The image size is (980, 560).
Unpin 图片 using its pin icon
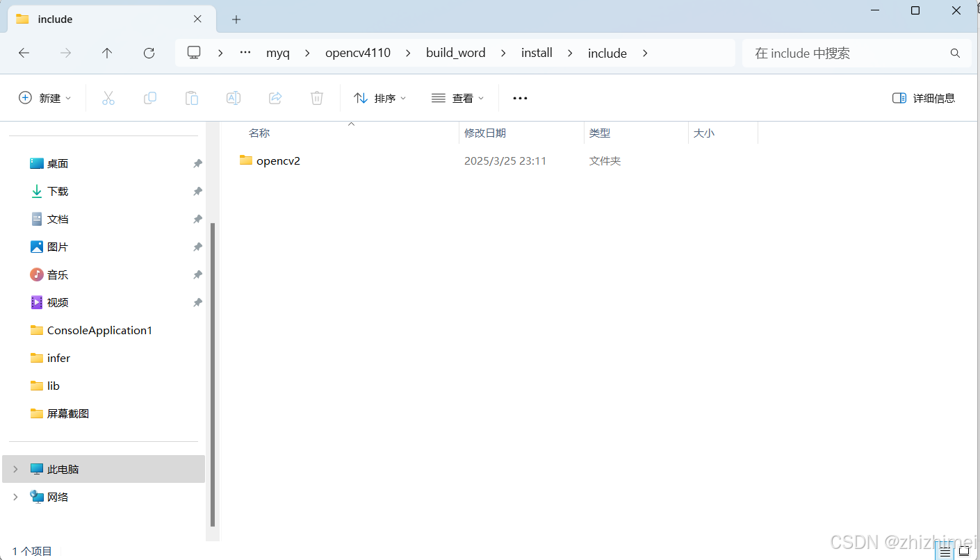point(197,247)
